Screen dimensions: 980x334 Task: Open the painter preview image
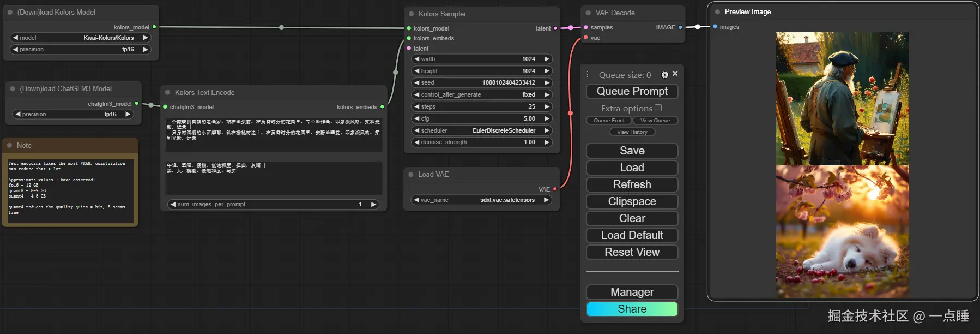843,99
